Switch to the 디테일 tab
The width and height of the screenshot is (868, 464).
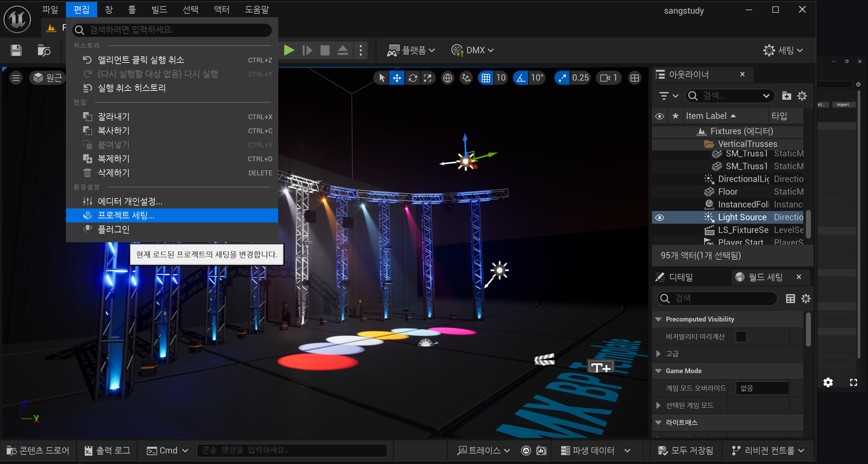(674, 277)
